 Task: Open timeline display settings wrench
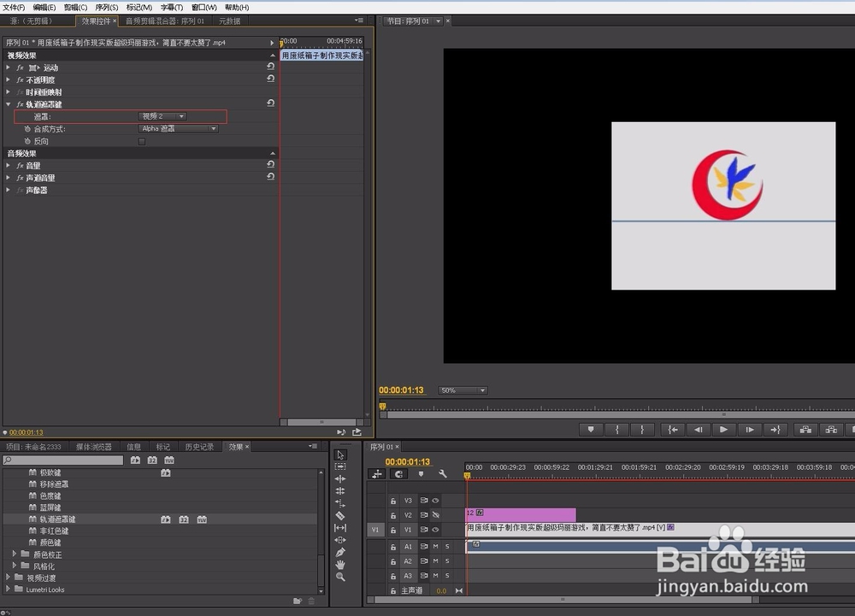pyautogui.click(x=443, y=474)
